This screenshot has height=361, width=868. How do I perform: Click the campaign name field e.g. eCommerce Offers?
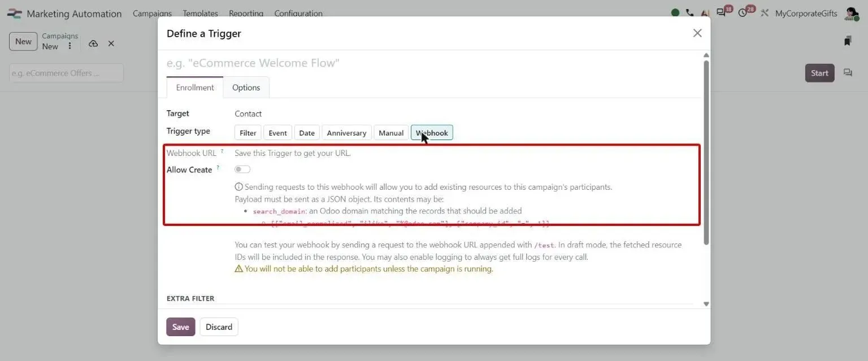tap(66, 73)
